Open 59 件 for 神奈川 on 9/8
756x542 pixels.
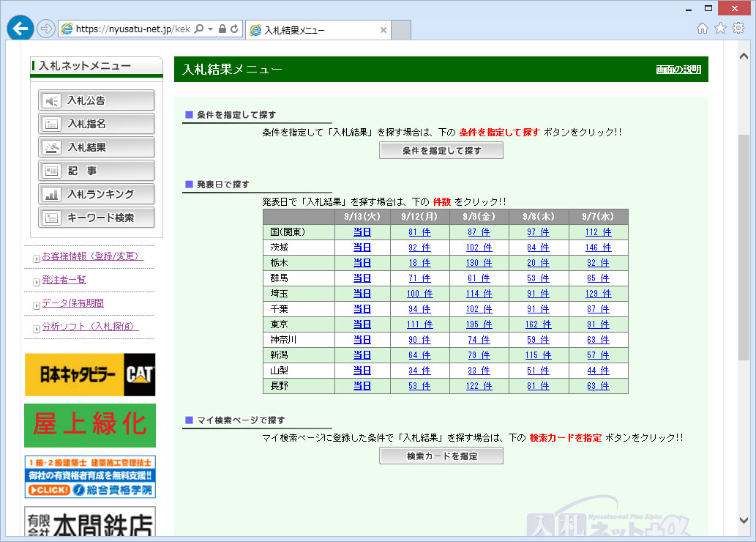[x=538, y=340]
